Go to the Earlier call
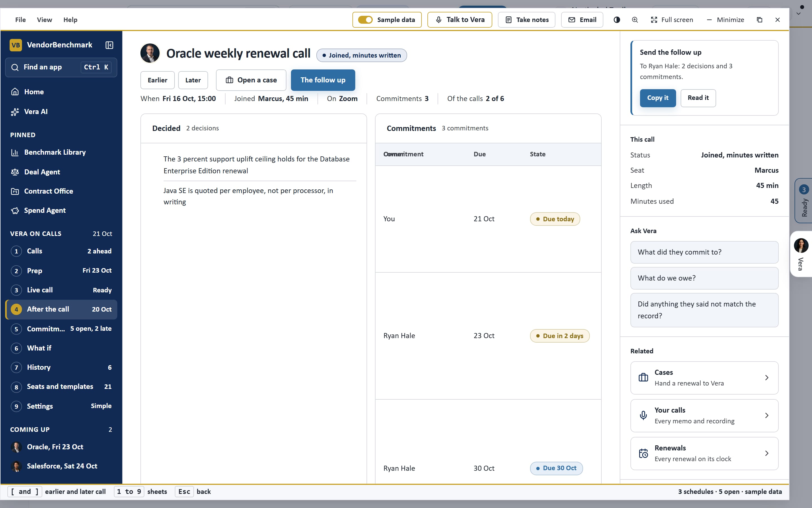The width and height of the screenshot is (812, 508). pyautogui.click(x=157, y=80)
